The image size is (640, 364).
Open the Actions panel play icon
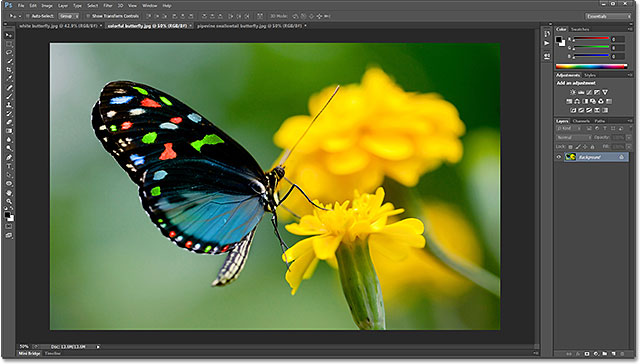(547, 43)
